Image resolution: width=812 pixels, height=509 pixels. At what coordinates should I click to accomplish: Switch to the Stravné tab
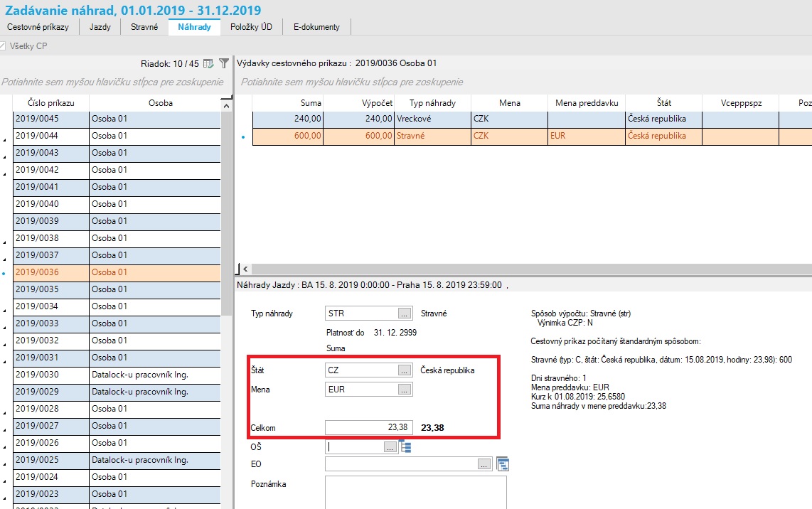(x=144, y=27)
